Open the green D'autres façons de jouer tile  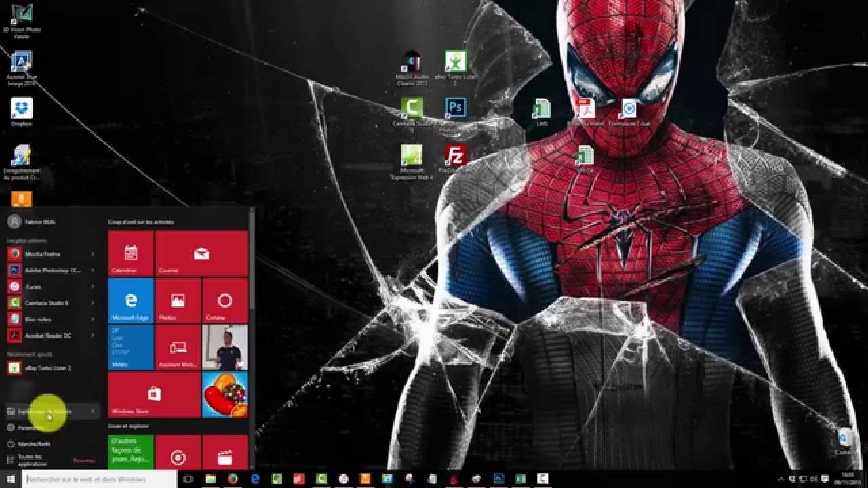131,451
